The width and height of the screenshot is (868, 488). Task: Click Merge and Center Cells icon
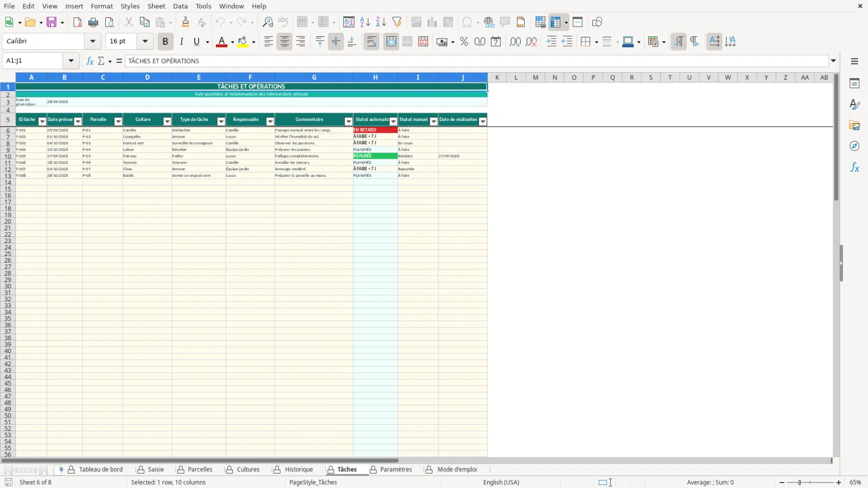click(391, 42)
